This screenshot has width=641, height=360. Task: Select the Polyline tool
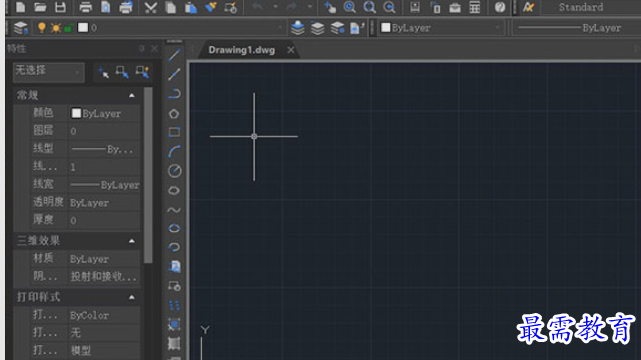pos(174,94)
